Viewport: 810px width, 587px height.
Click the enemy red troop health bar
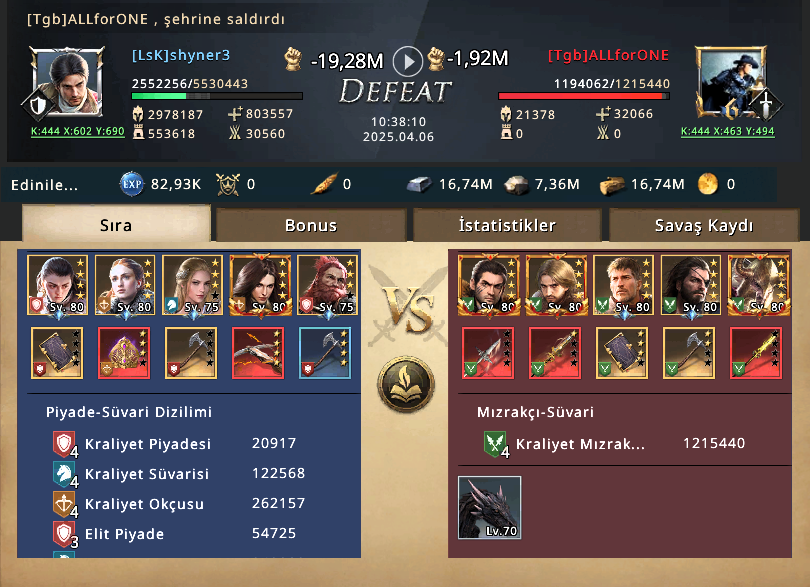coord(584,96)
